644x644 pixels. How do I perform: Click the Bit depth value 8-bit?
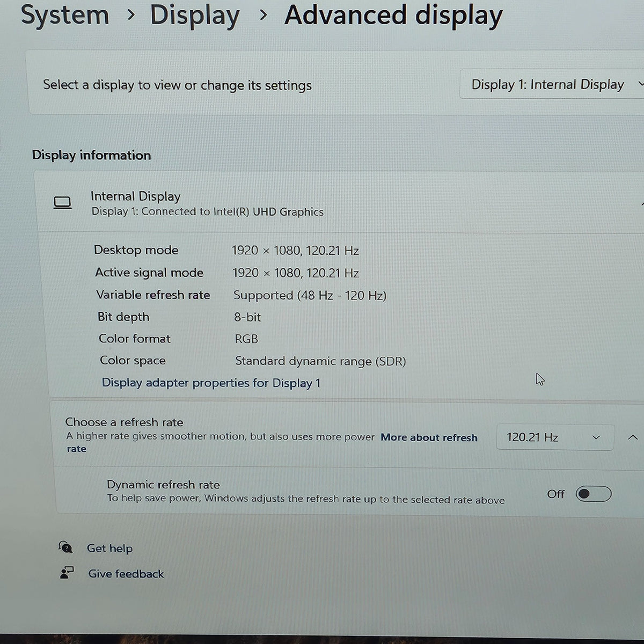pos(247,317)
